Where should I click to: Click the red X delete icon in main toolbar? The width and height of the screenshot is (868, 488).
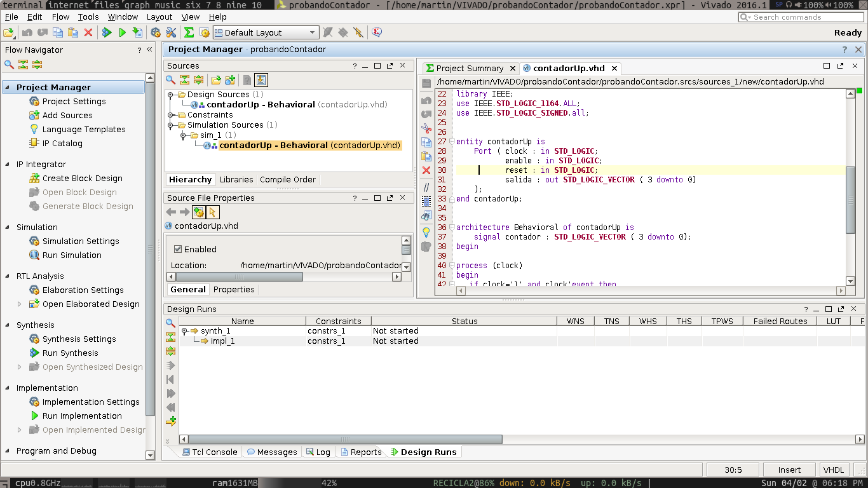tap(88, 32)
